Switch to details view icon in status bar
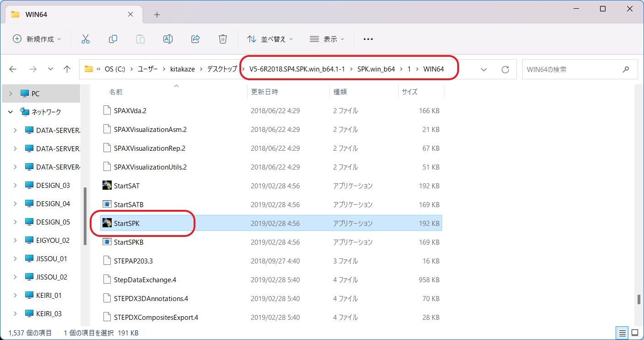Image resolution: width=644 pixels, height=340 pixels. (x=622, y=333)
